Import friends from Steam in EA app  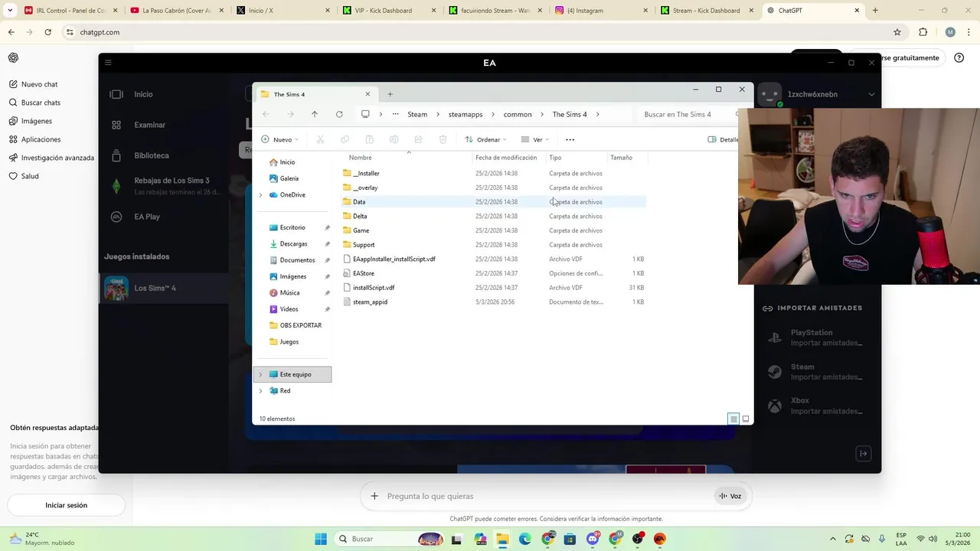click(x=816, y=372)
